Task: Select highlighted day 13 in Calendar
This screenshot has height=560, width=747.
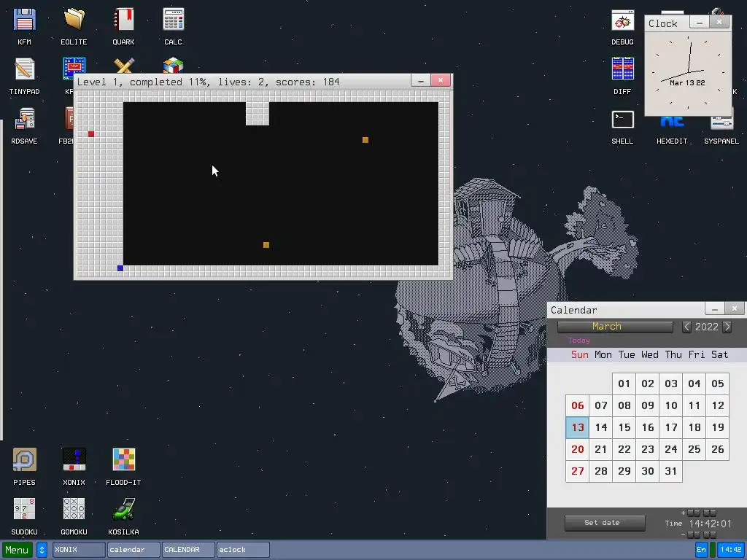Action: coord(578,427)
